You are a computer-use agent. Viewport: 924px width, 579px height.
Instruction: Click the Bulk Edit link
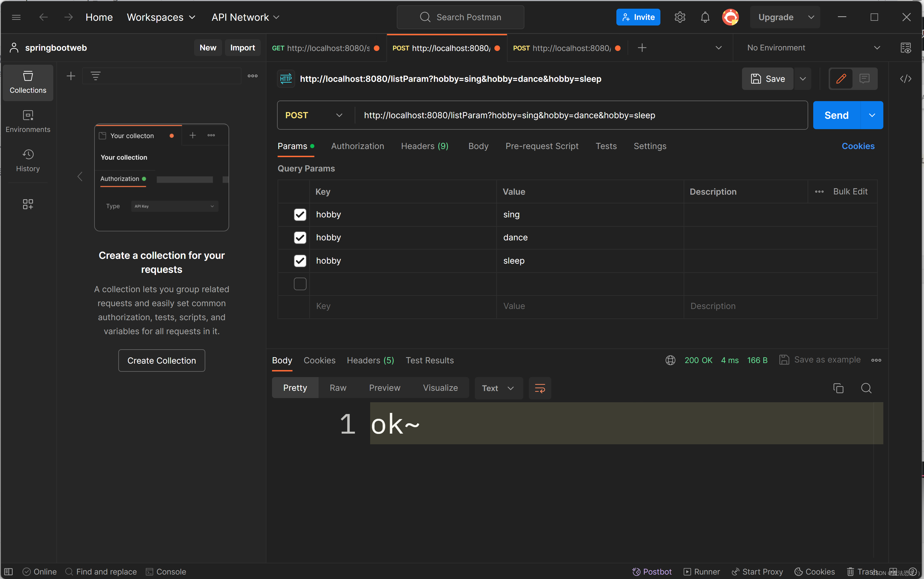pos(850,192)
